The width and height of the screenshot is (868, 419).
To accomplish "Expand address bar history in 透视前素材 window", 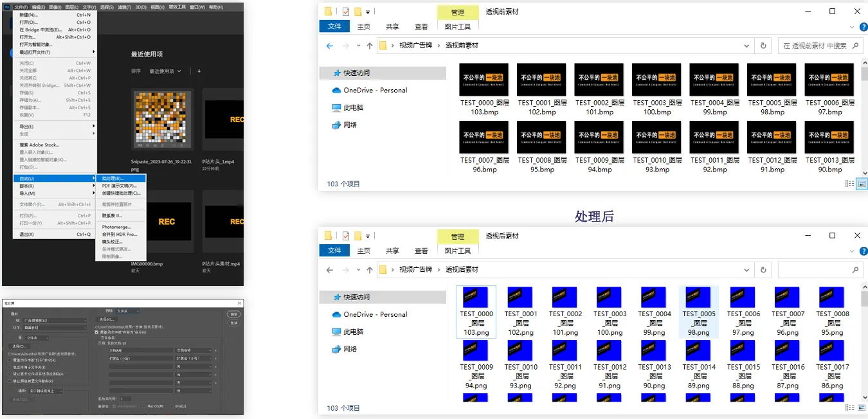I will 746,46.
